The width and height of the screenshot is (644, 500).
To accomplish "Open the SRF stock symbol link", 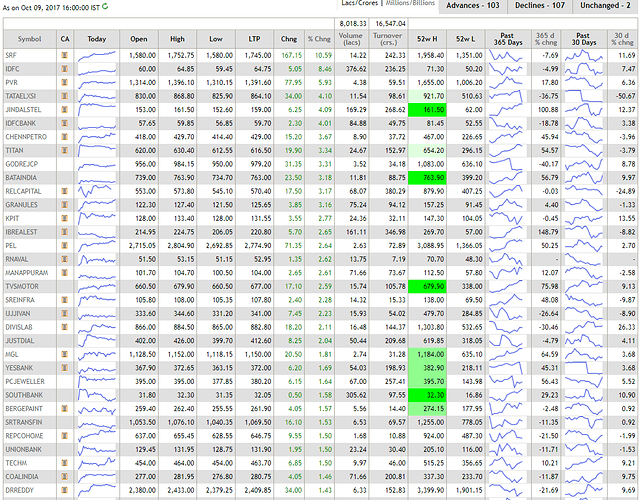I will pyautogui.click(x=11, y=55).
